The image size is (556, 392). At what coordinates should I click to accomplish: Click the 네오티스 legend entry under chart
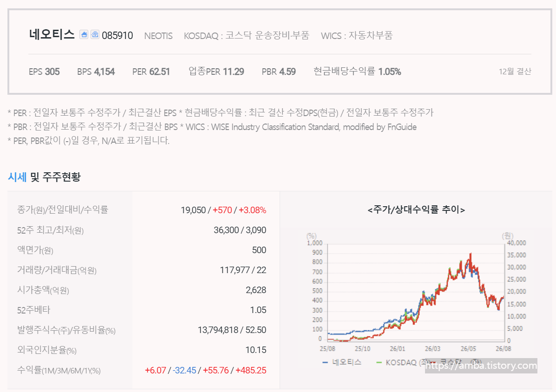pos(342,362)
